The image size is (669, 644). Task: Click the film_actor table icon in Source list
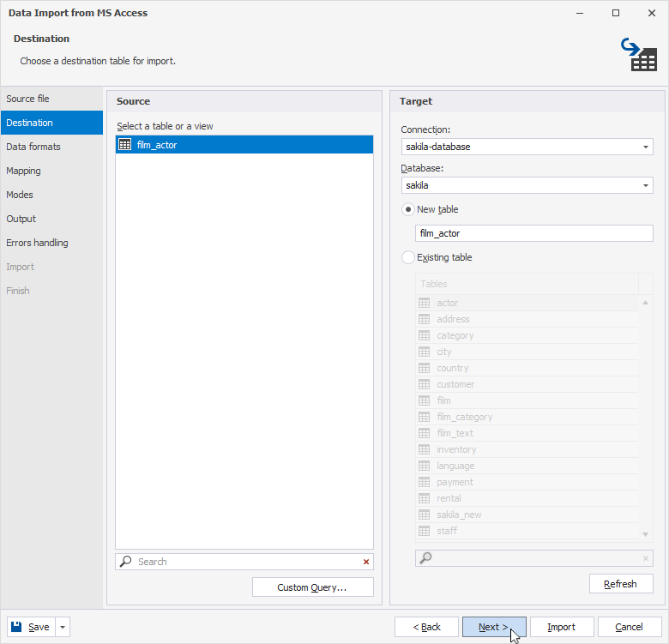coord(124,145)
